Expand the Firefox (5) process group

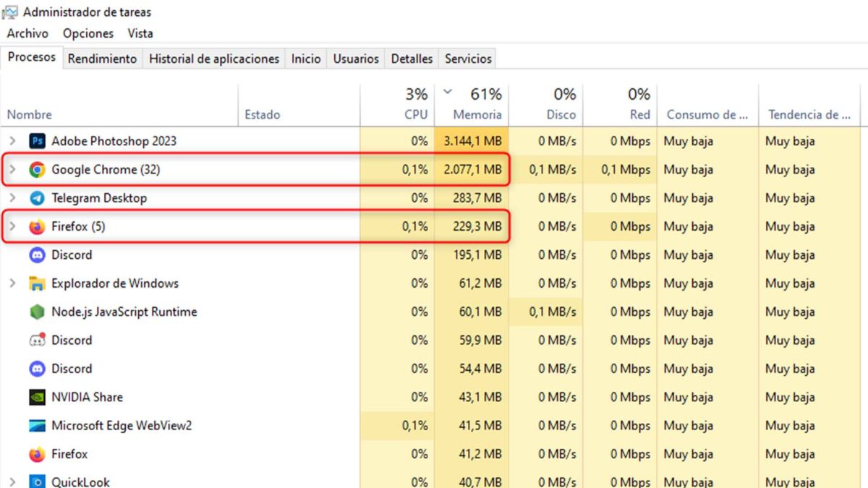pyautogui.click(x=12, y=227)
